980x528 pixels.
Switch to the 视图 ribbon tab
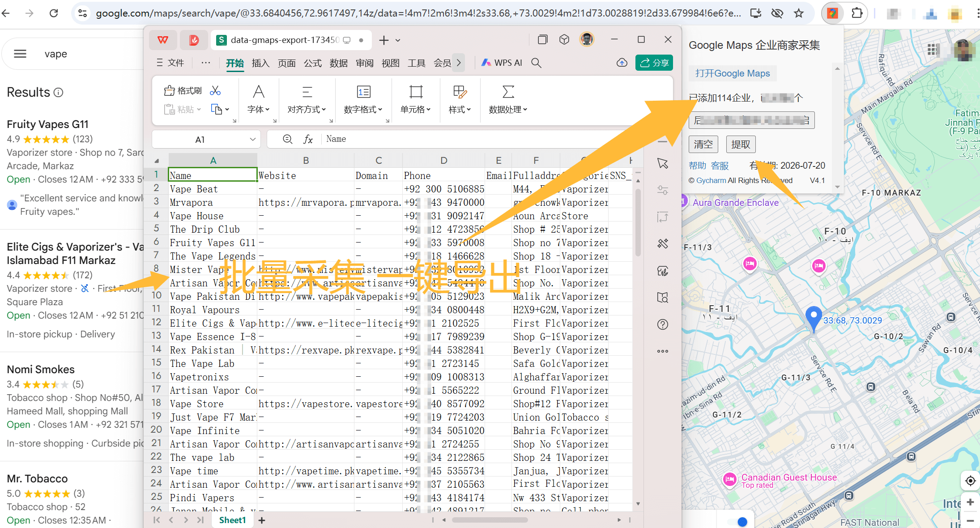click(390, 63)
